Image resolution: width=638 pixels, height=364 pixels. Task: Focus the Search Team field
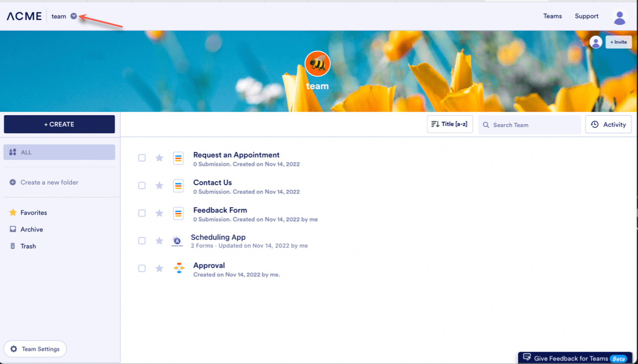click(x=530, y=124)
